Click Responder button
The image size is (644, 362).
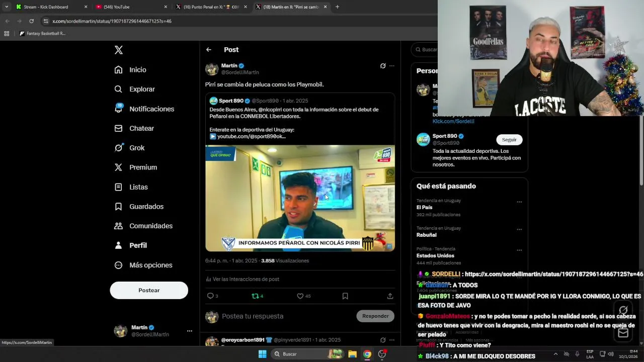click(375, 316)
